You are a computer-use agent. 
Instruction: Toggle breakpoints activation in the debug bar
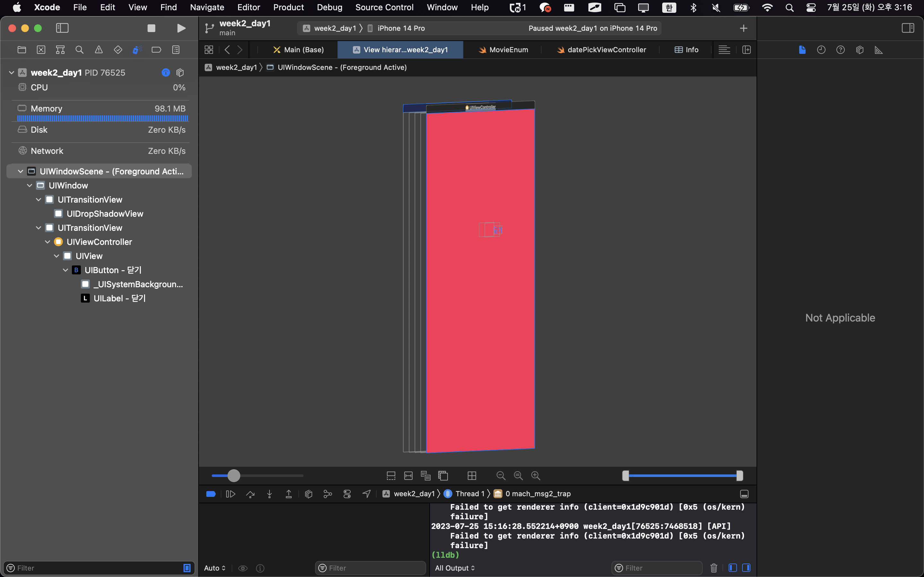pos(211,494)
